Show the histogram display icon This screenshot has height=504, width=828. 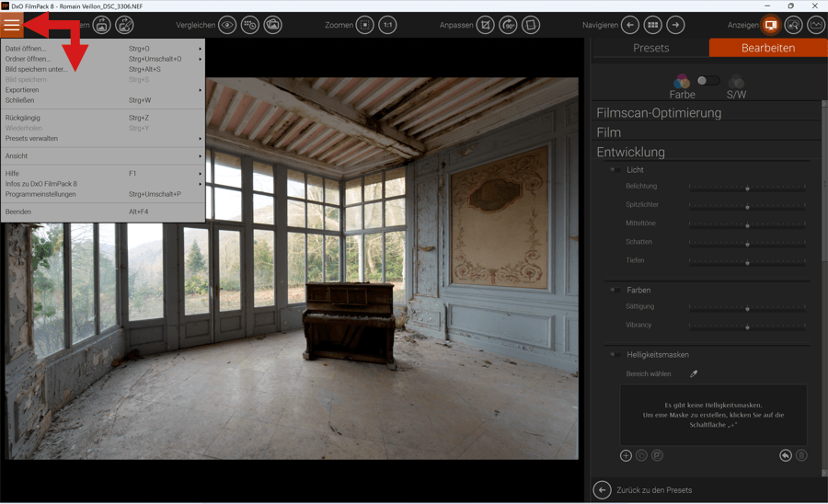pos(815,25)
